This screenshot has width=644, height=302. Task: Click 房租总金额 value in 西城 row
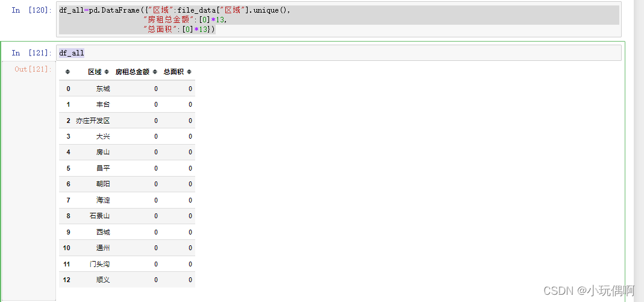(x=156, y=232)
